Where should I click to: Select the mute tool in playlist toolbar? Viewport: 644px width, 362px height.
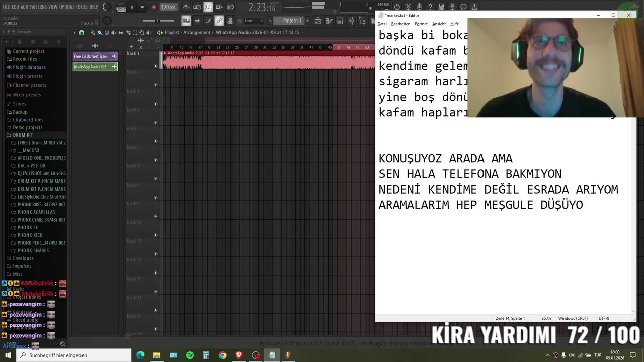point(114,32)
